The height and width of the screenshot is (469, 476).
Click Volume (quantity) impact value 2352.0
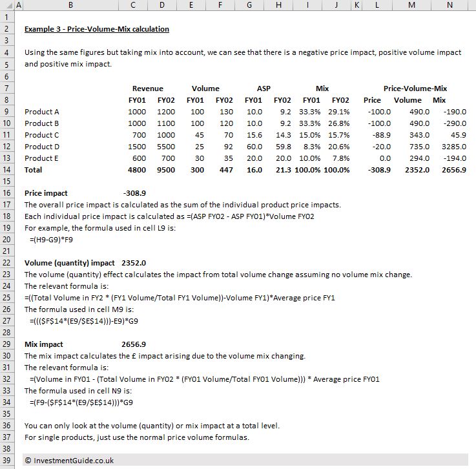pos(134,263)
